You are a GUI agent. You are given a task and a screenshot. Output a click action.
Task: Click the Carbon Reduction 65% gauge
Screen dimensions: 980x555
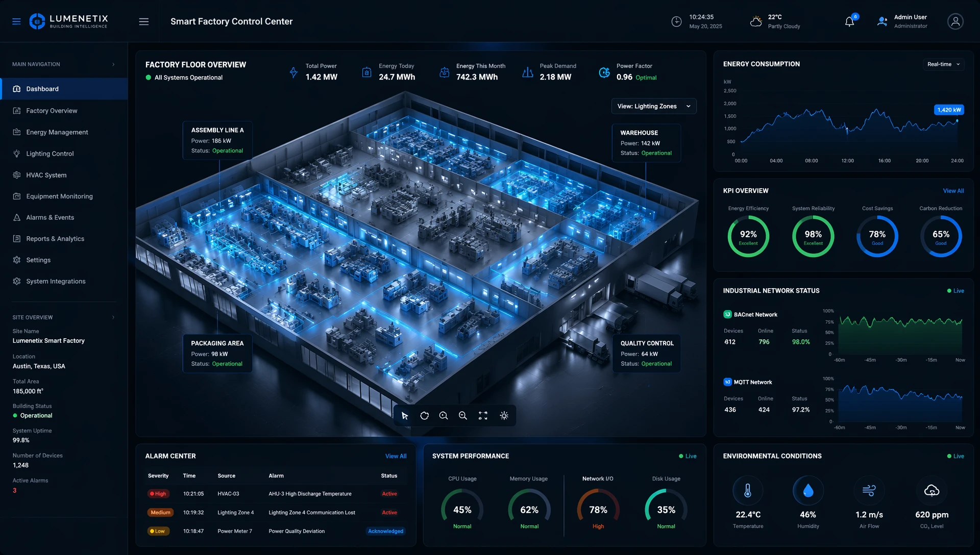(941, 236)
